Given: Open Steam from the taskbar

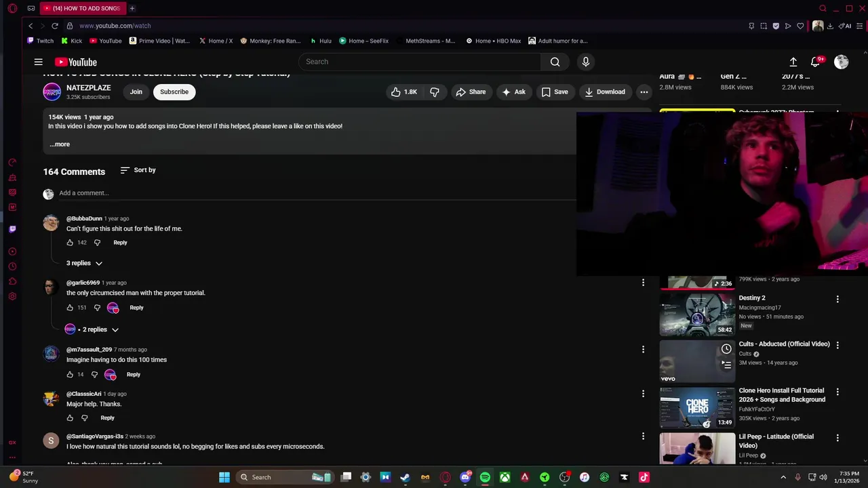Looking at the screenshot, I should point(405,477).
